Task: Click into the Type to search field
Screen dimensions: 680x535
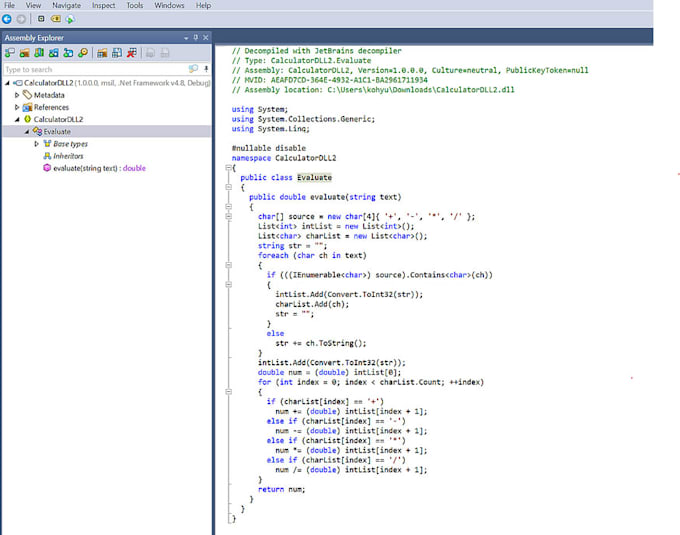Action: [x=95, y=69]
